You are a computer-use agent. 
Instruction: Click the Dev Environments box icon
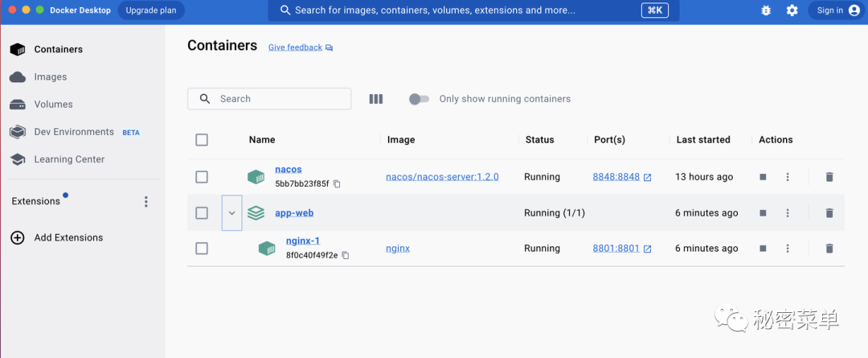[18, 132]
